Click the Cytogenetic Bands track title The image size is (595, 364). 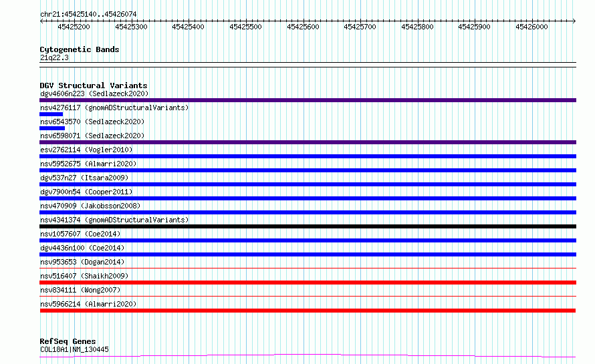80,49
